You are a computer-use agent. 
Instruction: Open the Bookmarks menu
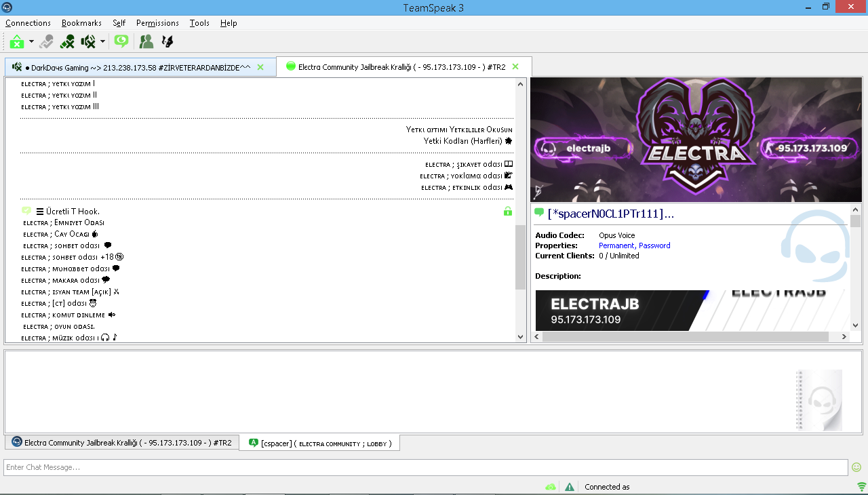[81, 23]
